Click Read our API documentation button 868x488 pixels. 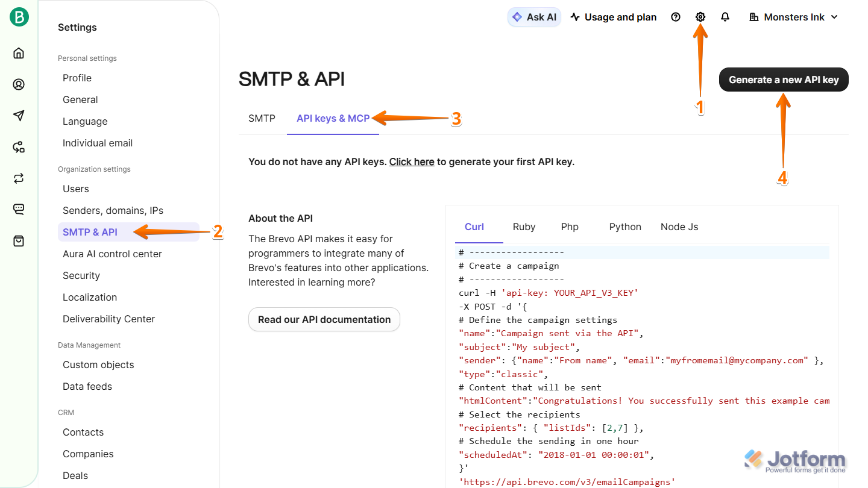(324, 319)
